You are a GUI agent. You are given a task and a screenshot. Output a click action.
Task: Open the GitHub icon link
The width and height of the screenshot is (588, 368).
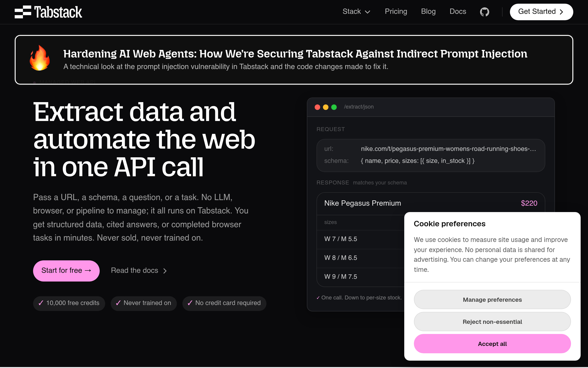pos(484,12)
